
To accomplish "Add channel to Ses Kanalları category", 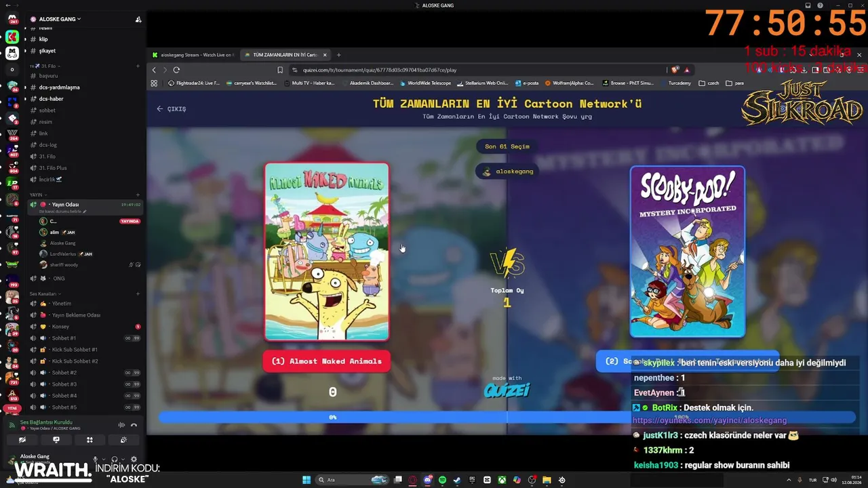I will 138,293.
